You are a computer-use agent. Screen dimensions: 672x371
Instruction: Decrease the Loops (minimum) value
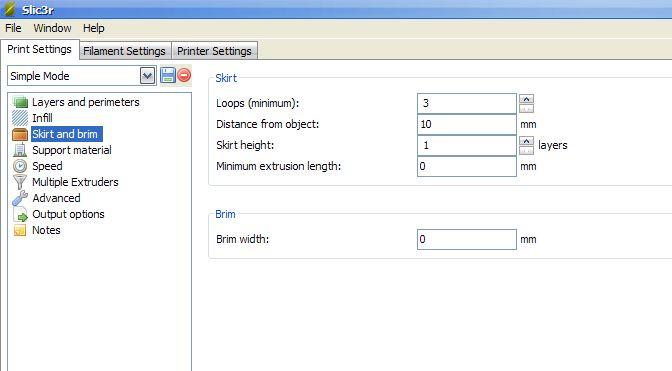[x=526, y=108]
